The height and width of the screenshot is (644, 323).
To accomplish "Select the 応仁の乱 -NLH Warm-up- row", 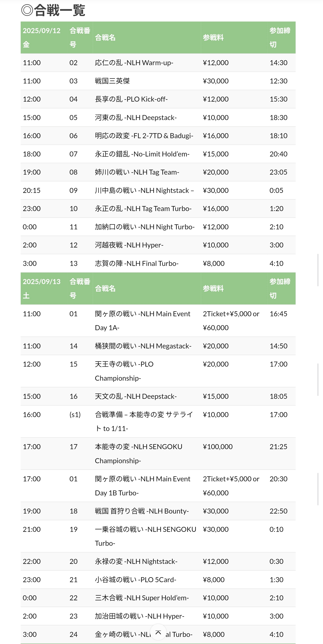I will [158, 63].
